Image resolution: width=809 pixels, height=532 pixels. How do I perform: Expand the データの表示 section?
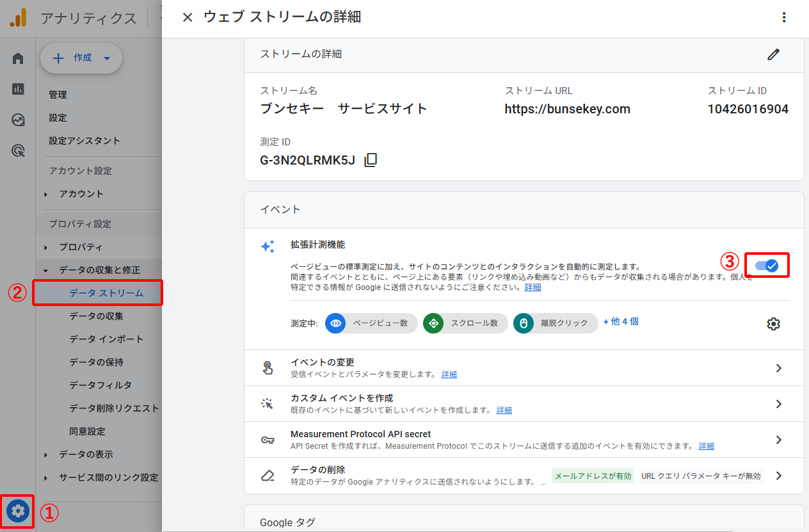click(79, 454)
